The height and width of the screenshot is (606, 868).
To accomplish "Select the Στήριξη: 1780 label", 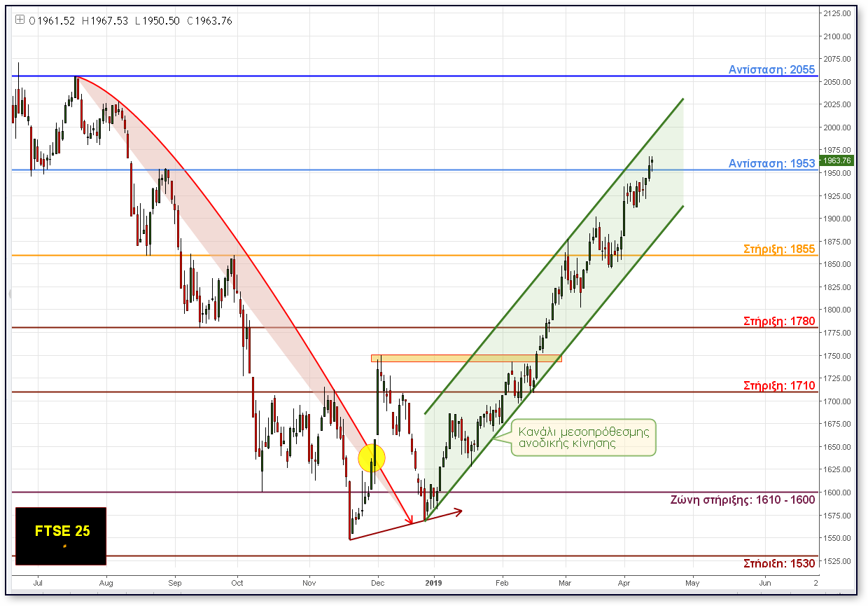I will pos(779,321).
